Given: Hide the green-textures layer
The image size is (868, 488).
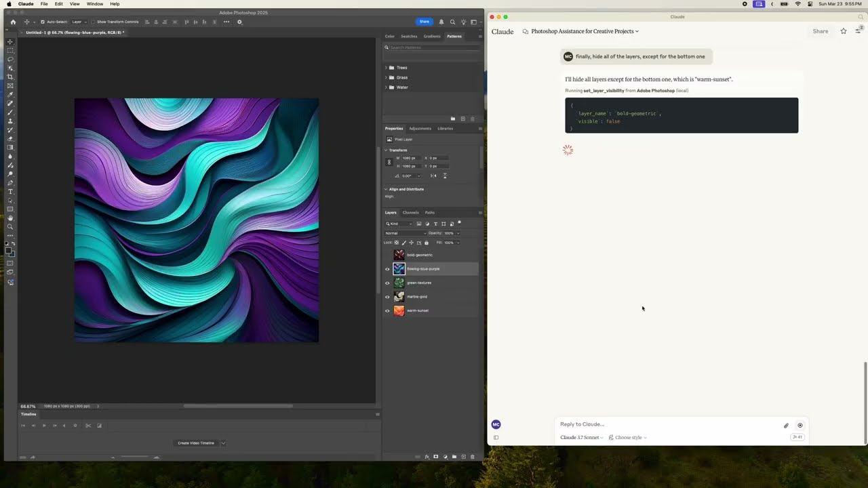Looking at the screenshot, I should 388,283.
